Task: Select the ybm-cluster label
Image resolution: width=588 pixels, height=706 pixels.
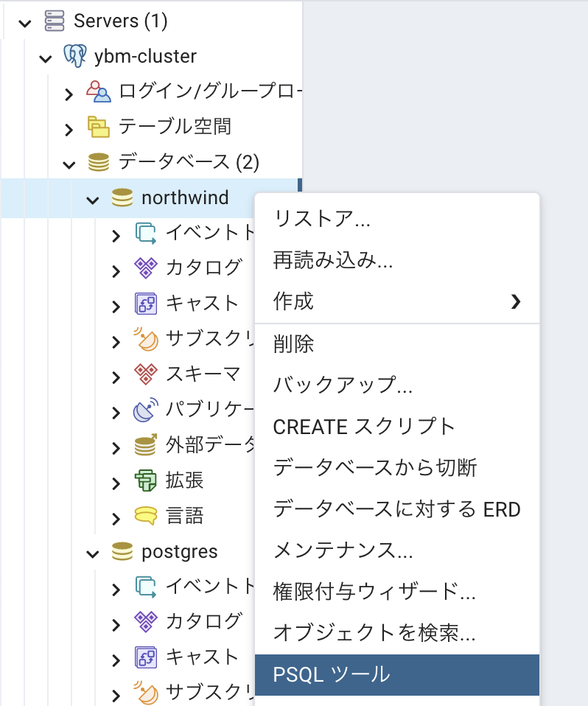Action: [145, 57]
